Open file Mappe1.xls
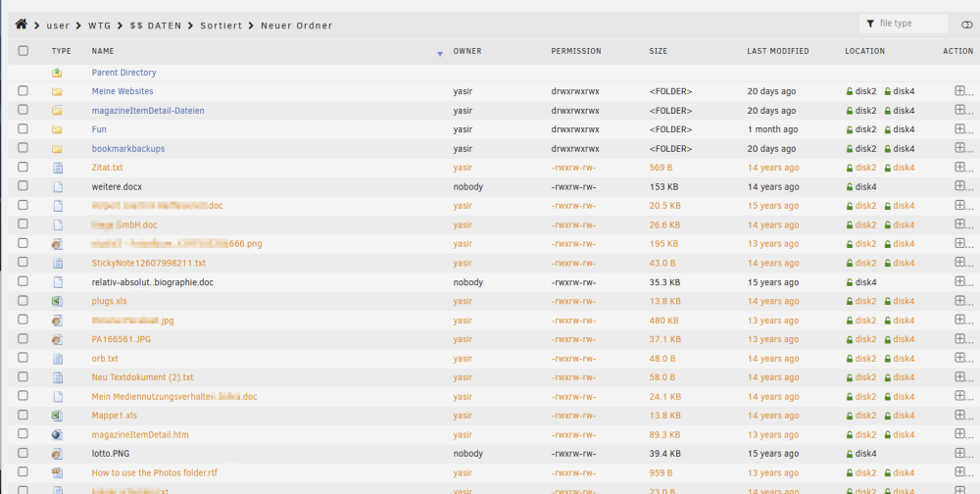The width and height of the screenshot is (980, 494). point(114,416)
